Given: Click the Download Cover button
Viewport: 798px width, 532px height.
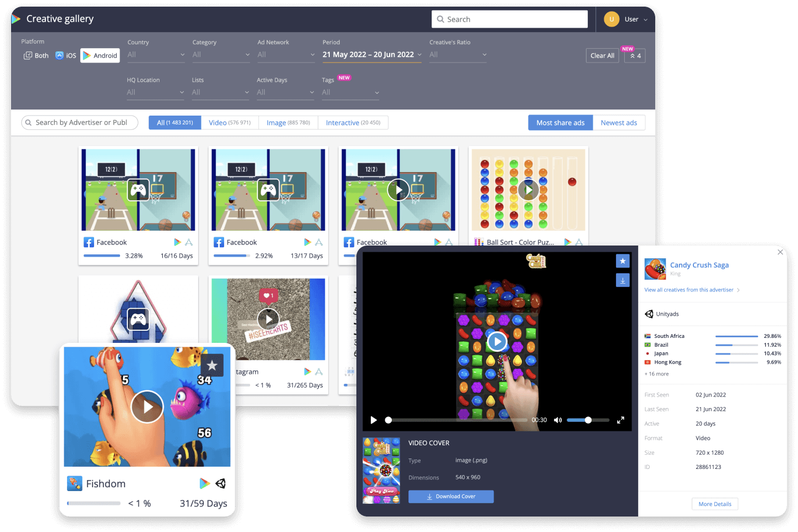Looking at the screenshot, I should 451,497.
